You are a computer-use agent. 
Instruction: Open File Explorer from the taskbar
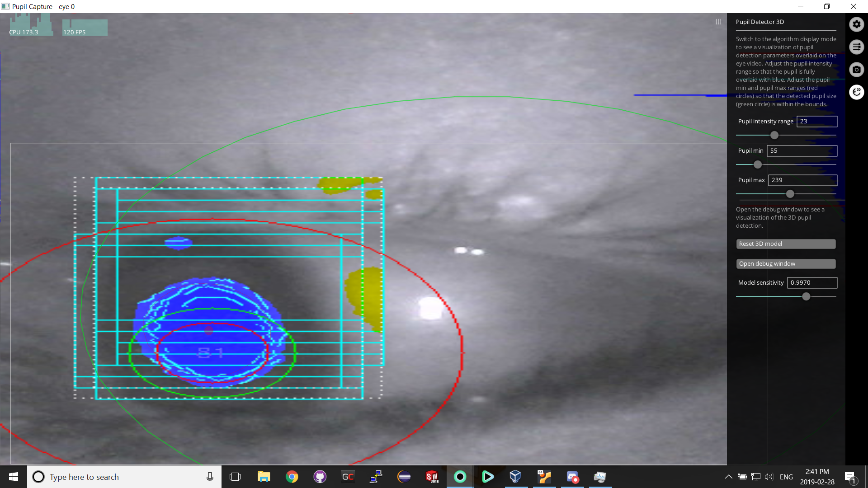[264, 477]
